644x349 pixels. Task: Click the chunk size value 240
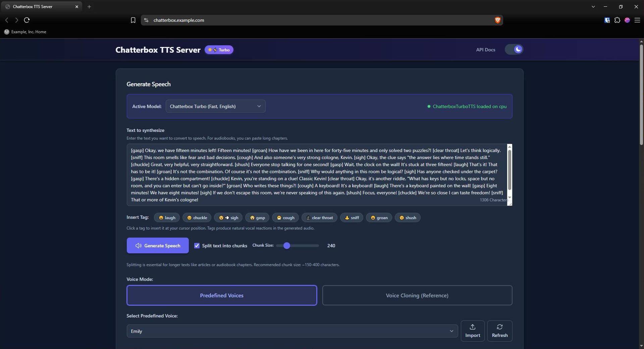click(x=331, y=246)
